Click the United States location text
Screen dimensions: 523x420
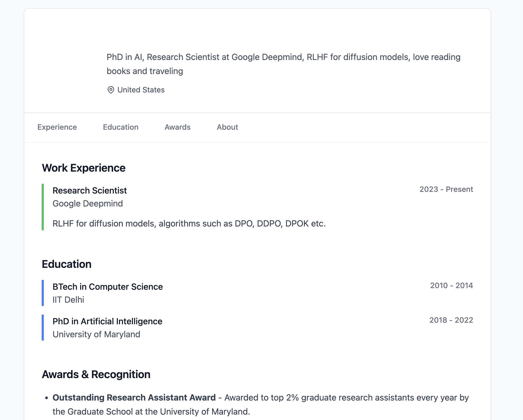141,90
